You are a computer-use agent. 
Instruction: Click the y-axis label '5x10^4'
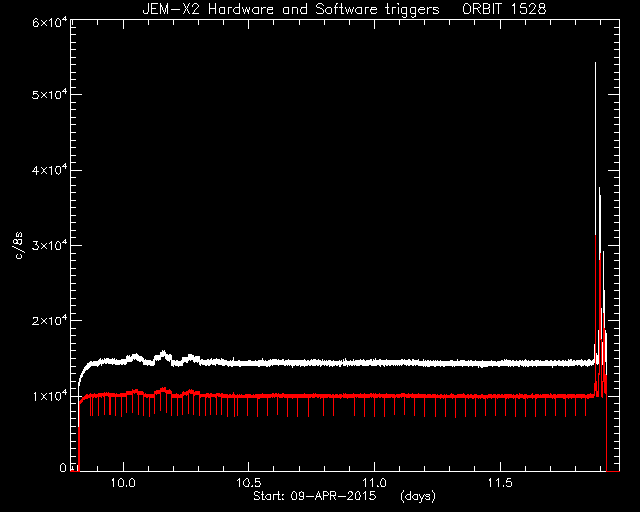click(x=50, y=94)
